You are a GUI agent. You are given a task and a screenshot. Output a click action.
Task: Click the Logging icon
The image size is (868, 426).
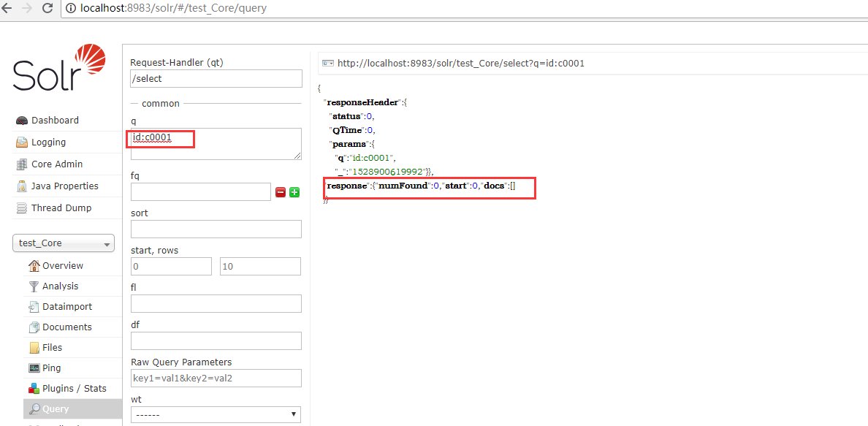[22, 142]
